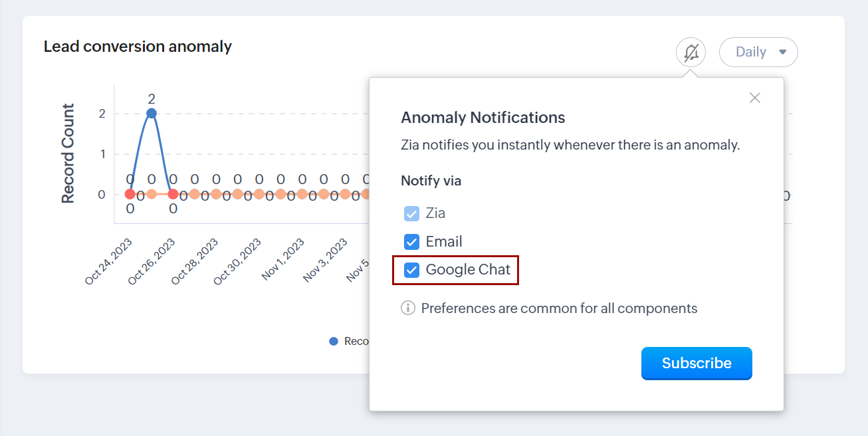Uncheck the Email notification checkbox

point(412,242)
